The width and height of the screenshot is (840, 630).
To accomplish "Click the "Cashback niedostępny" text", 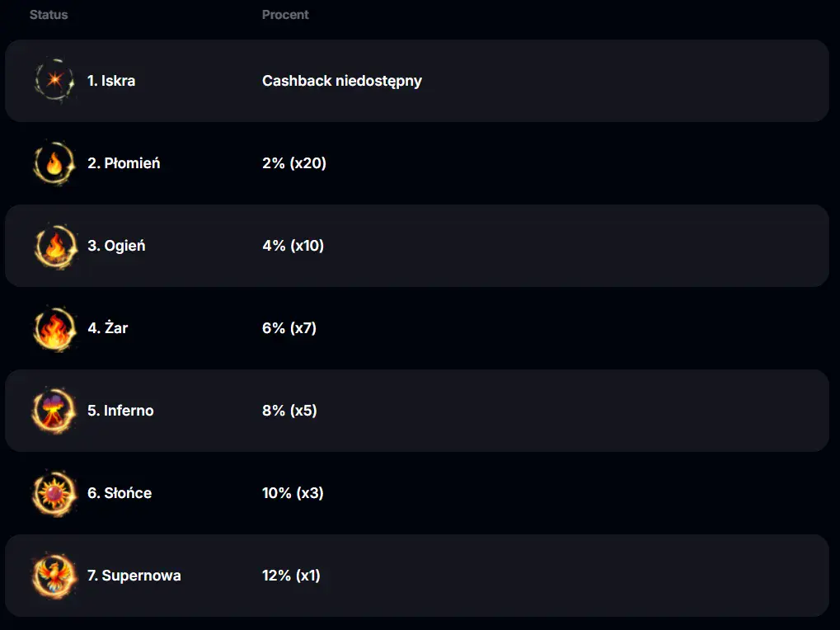I will tap(342, 81).
